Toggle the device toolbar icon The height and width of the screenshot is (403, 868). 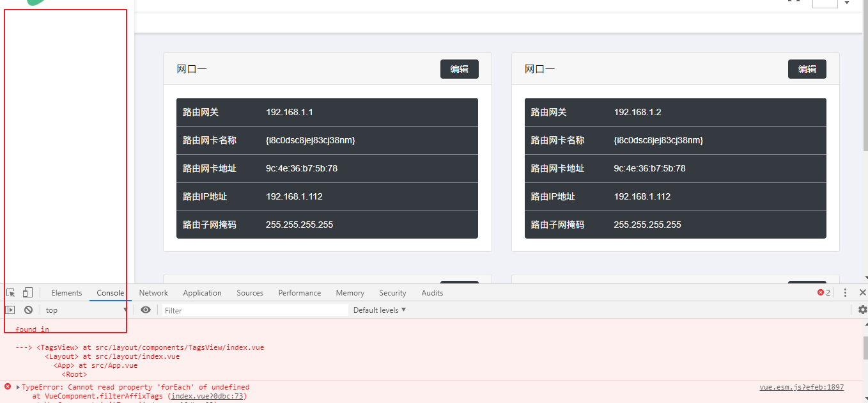[x=26, y=292]
